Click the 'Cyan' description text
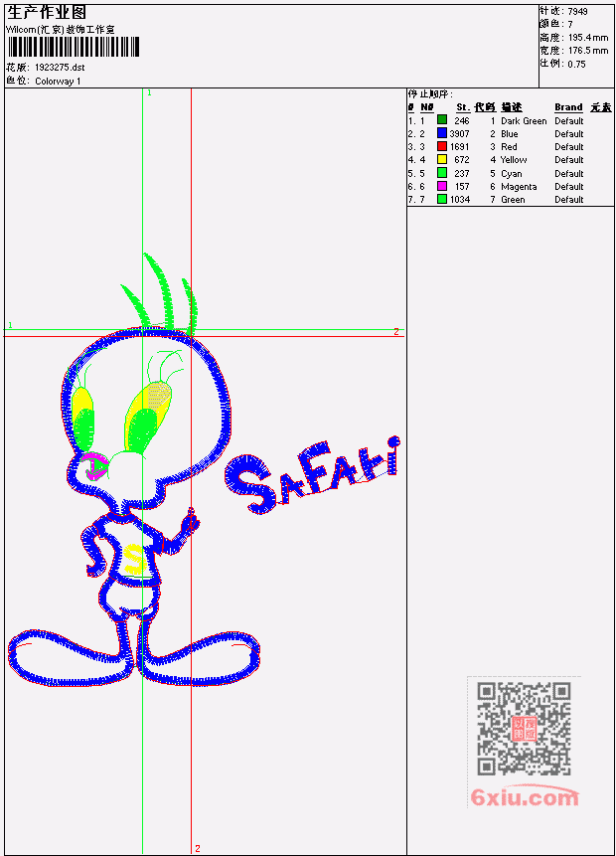 tap(512, 174)
